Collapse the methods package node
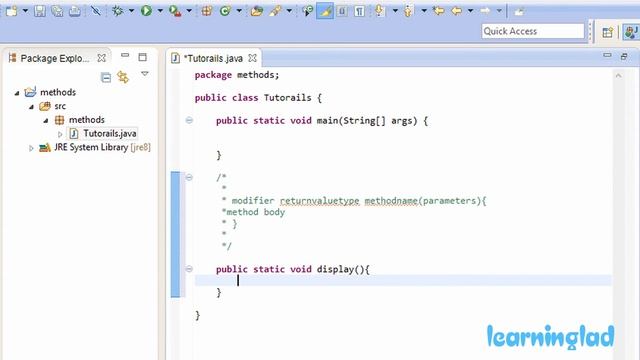 pos(46,120)
